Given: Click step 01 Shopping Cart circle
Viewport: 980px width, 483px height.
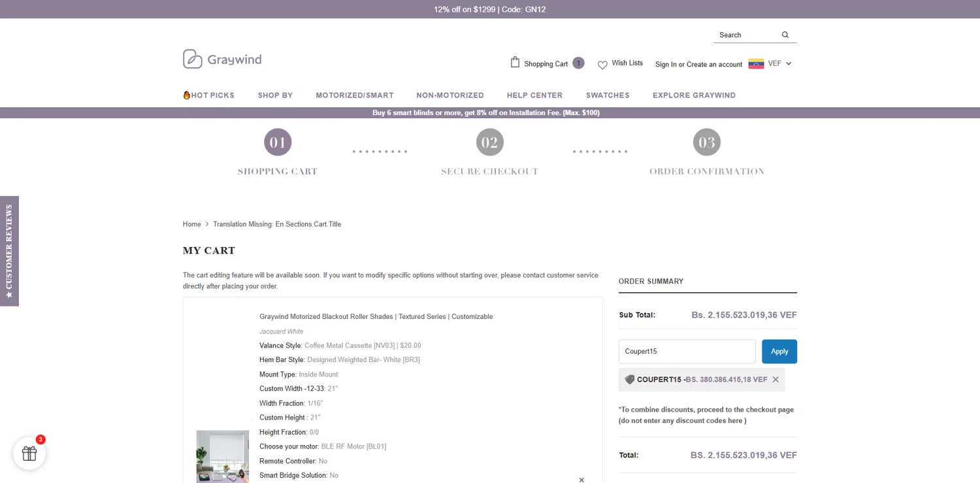Looking at the screenshot, I should (x=278, y=142).
